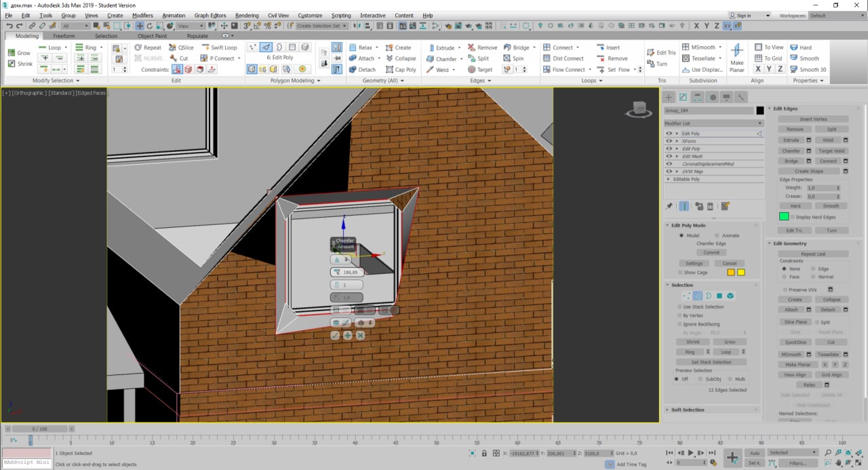
Task: Toggle visibility eye of UVW Map modifier
Action: coord(669,171)
